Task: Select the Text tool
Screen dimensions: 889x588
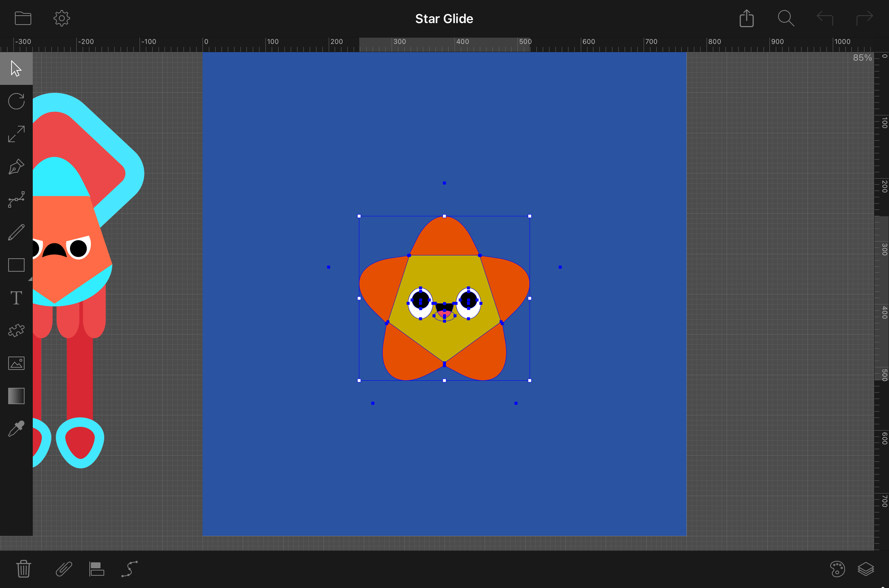Action: [16, 298]
